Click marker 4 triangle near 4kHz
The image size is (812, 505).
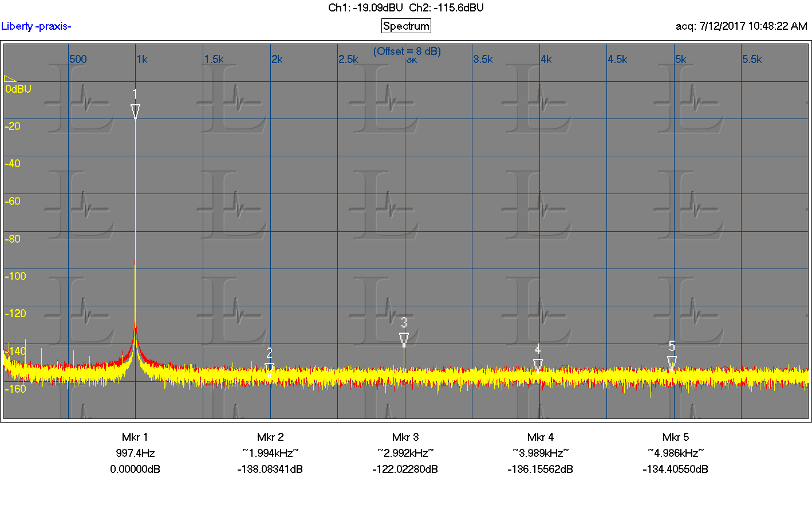coord(538,365)
